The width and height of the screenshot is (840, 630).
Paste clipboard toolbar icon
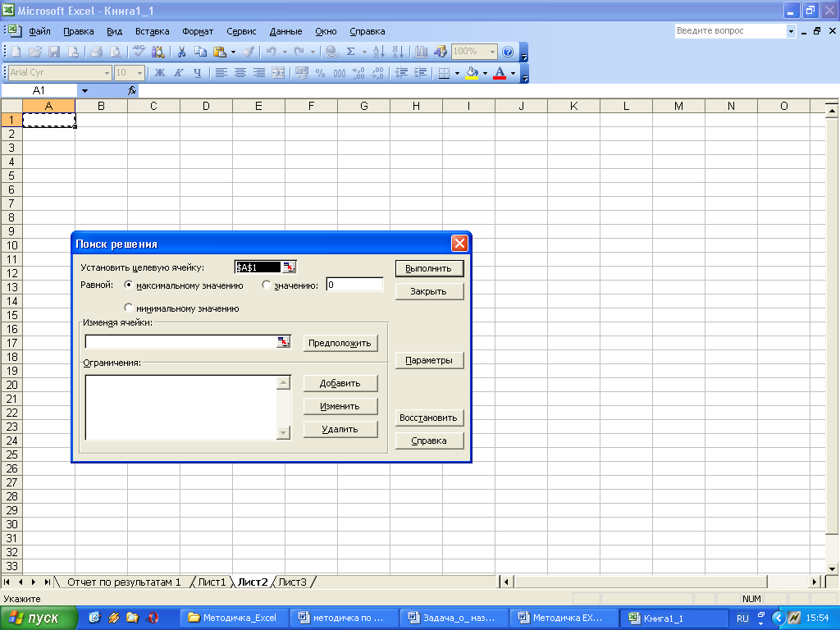tap(220, 52)
